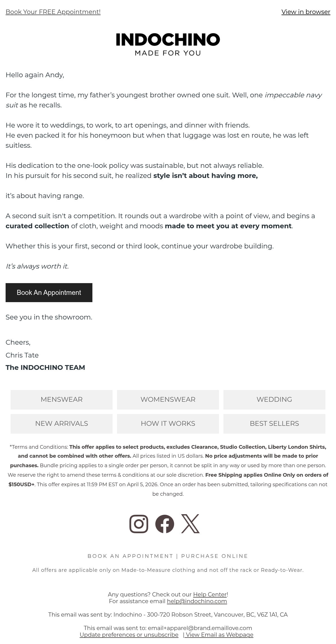Click footer BOOK AN APPOINTMENT link
The height and width of the screenshot is (644, 336).
pos(130,556)
